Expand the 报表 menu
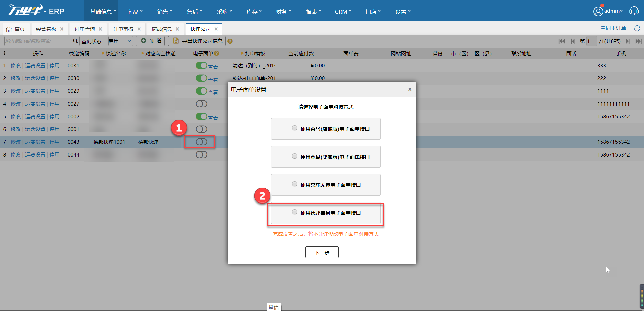This screenshot has height=311, width=644. tap(313, 11)
